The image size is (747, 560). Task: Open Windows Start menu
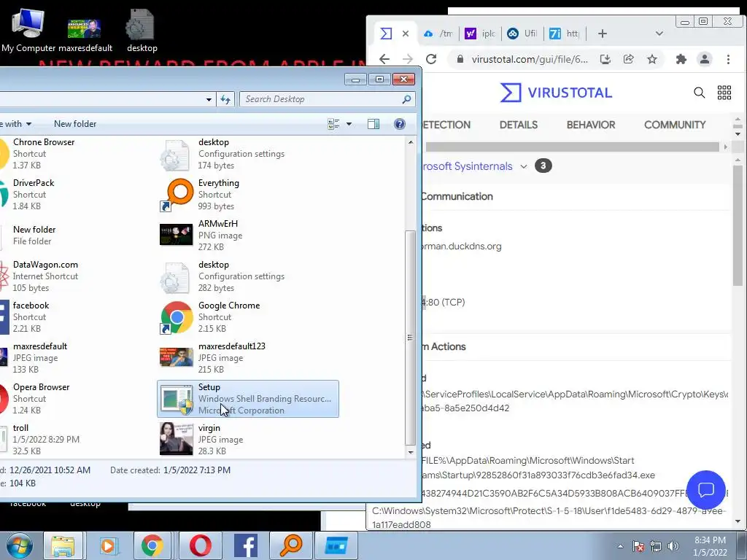20,545
